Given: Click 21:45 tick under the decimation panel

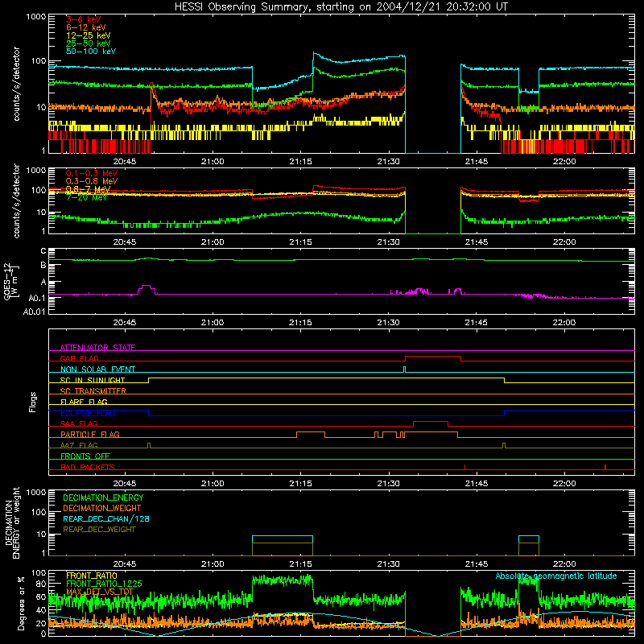Looking at the screenshot, I should point(476,564).
